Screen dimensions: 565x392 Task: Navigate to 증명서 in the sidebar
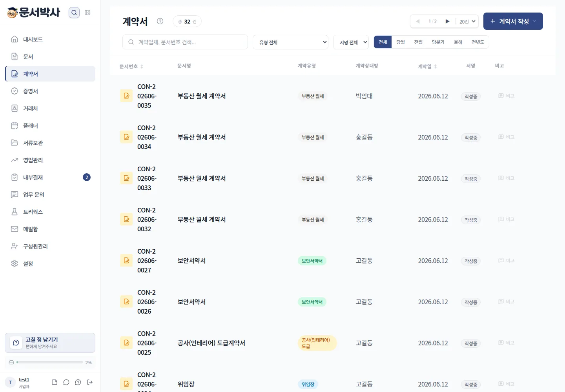[x=50, y=91]
